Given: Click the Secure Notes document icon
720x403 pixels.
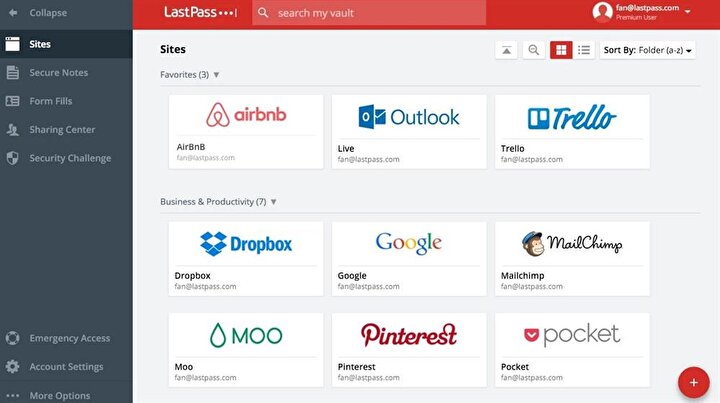Looking at the screenshot, I should coord(13,73).
